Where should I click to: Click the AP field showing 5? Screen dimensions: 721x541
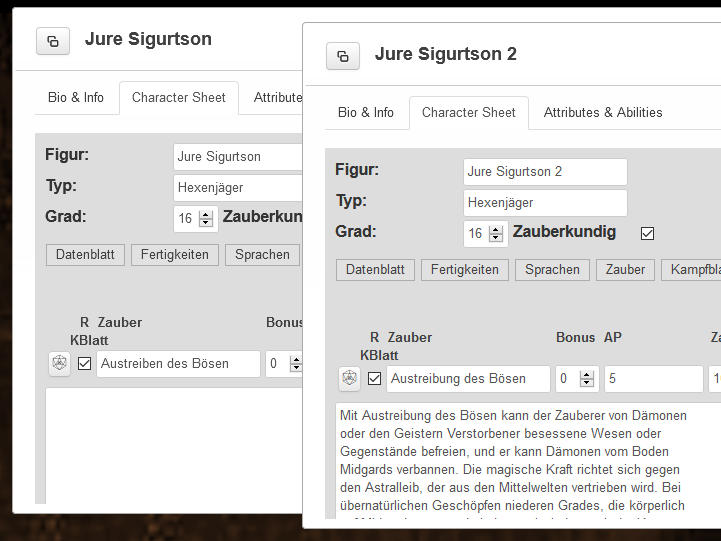(653, 379)
